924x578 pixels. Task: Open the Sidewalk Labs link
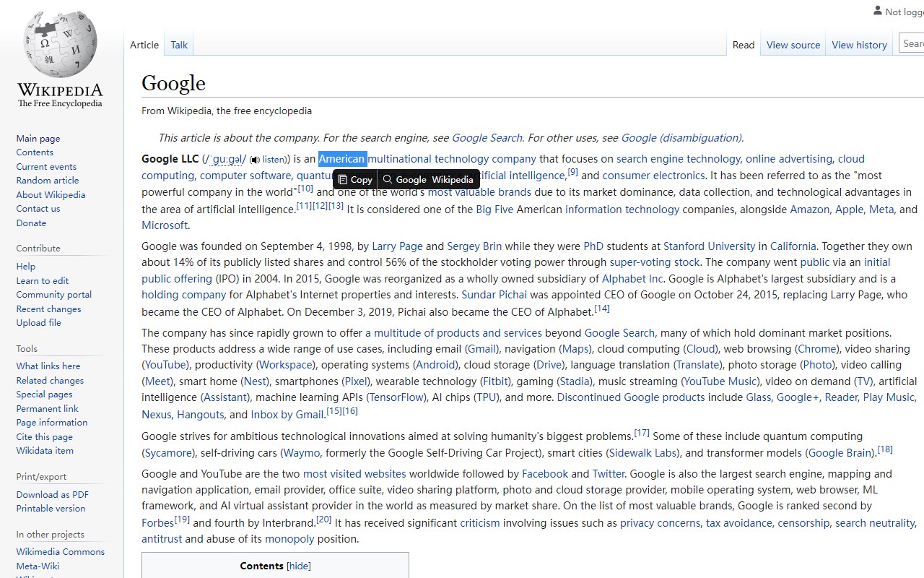pyautogui.click(x=643, y=453)
